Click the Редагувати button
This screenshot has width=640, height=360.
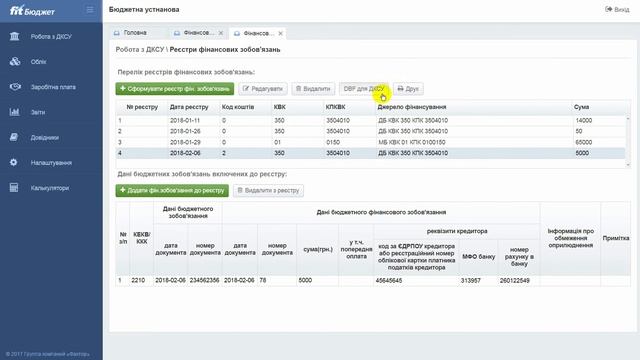263,89
